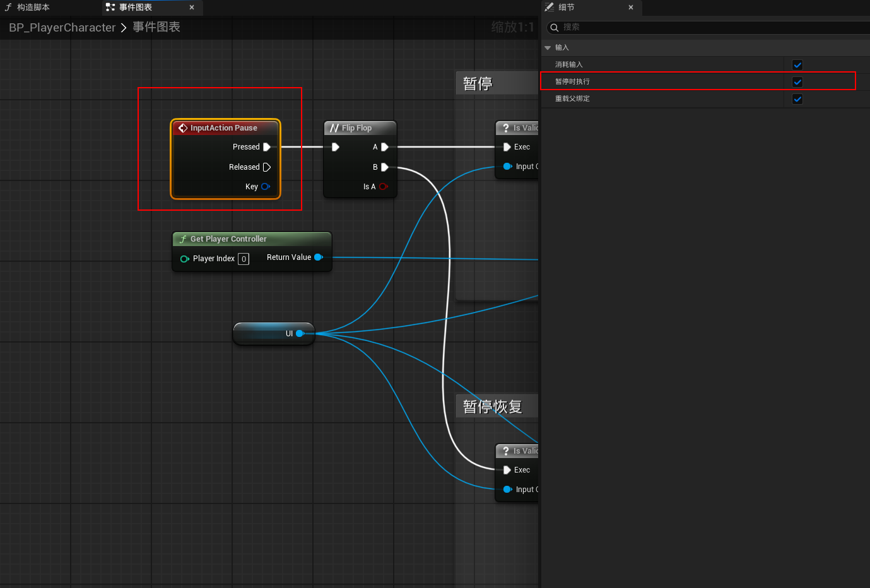
Task: Close the 细节 panel tab
Action: [x=631, y=8]
